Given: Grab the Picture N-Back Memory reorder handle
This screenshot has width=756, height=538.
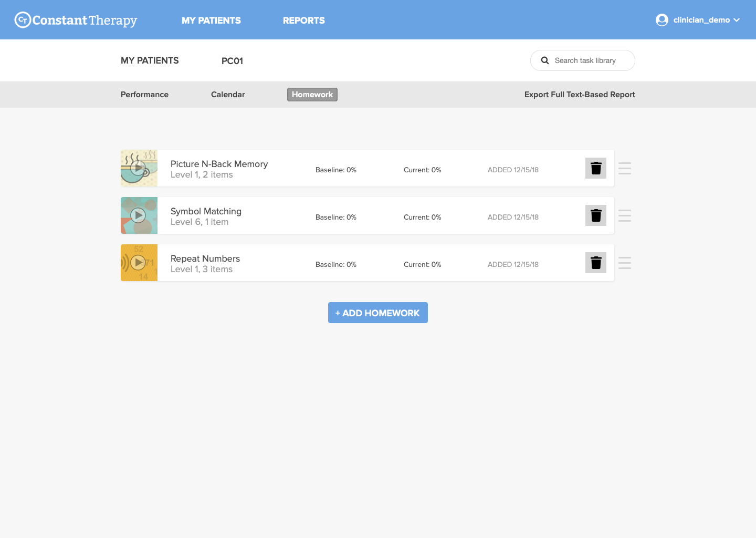Looking at the screenshot, I should (x=625, y=168).
